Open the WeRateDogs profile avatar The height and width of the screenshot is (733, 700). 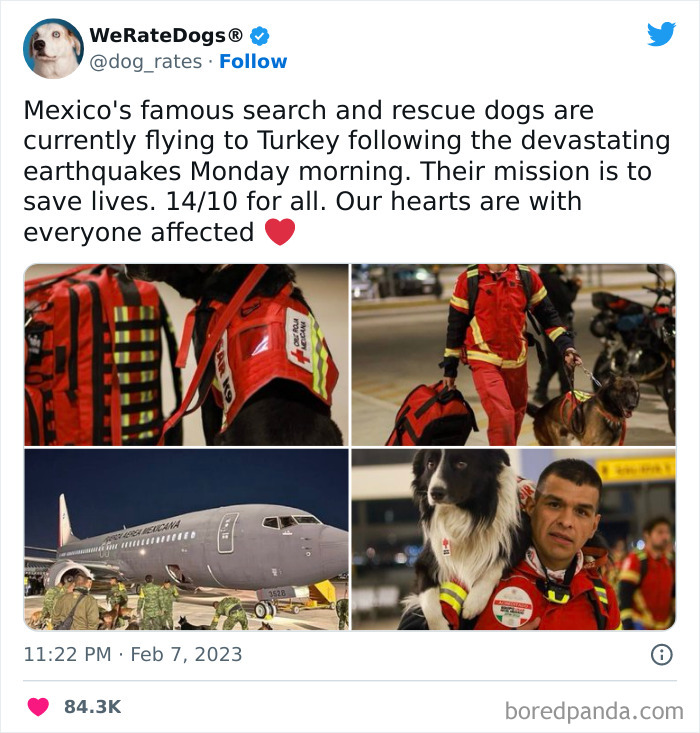[53, 49]
